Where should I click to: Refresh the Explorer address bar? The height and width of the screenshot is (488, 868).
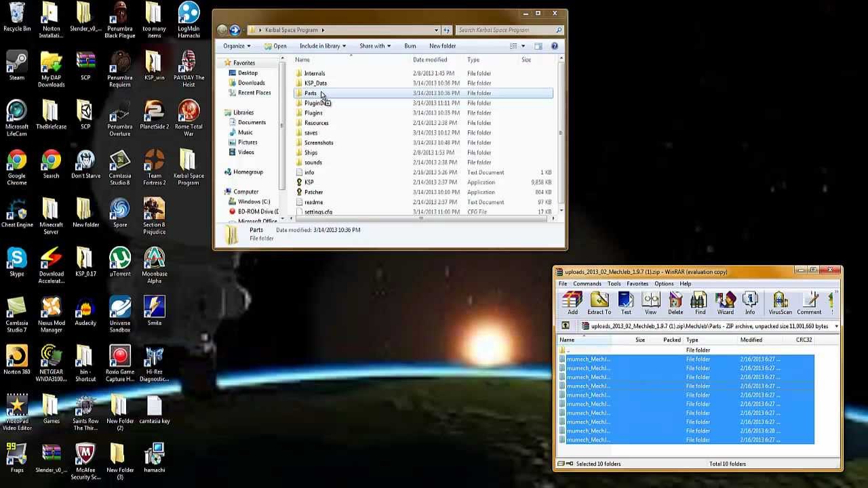point(446,30)
